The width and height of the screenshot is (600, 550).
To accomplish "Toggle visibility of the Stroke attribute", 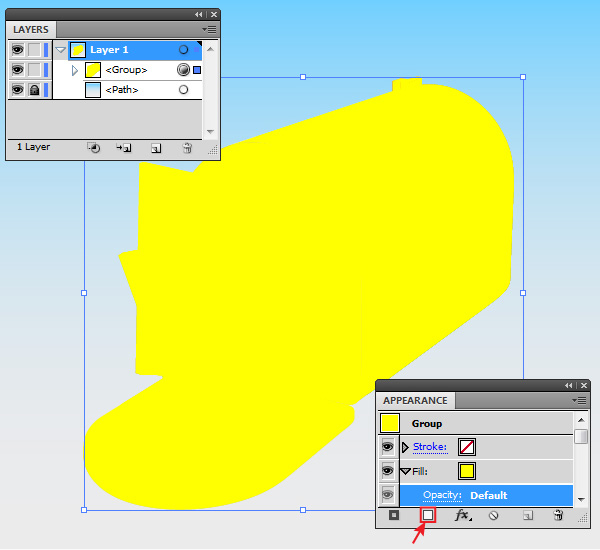I will click(387, 447).
